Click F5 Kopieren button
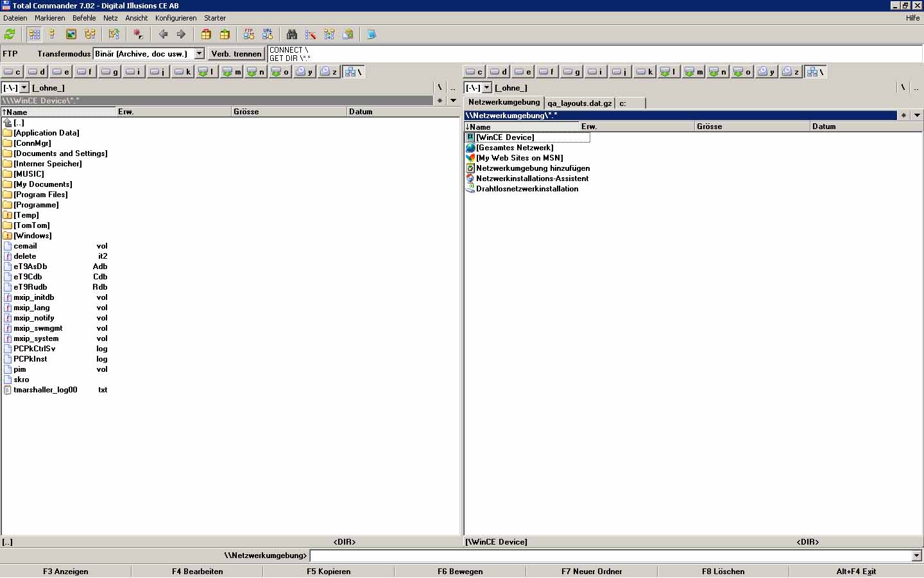The width and height of the screenshot is (924, 578). coord(329,572)
